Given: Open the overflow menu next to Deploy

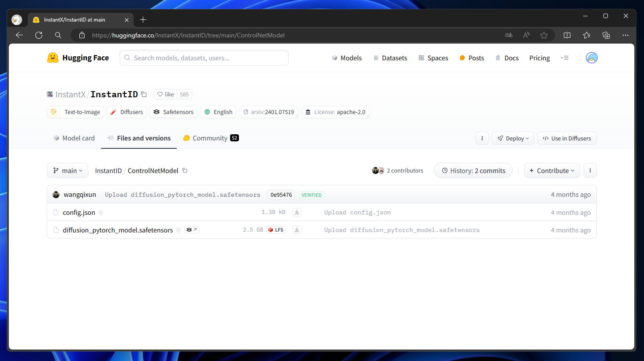Looking at the screenshot, I should point(482,138).
